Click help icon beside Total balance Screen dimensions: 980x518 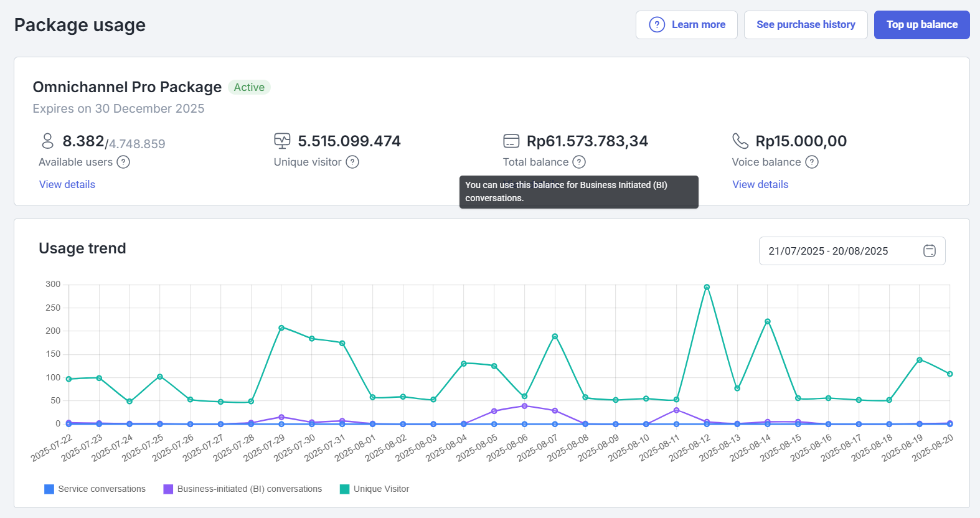pos(579,162)
